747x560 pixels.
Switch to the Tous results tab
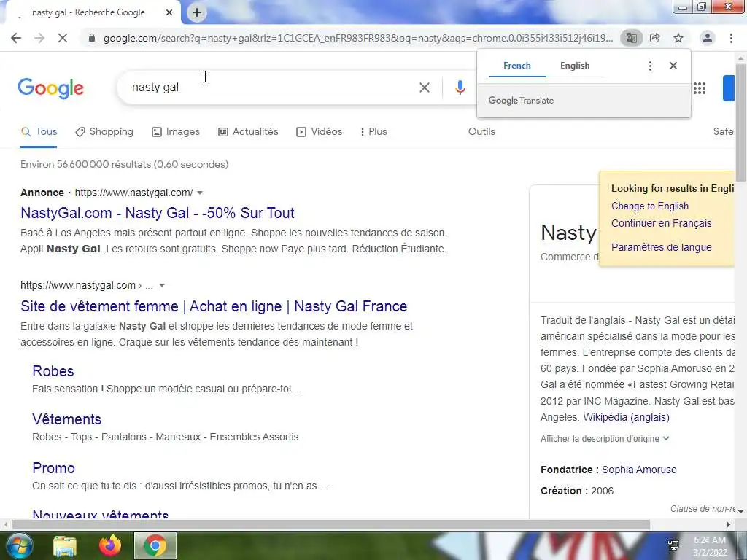coord(39,132)
